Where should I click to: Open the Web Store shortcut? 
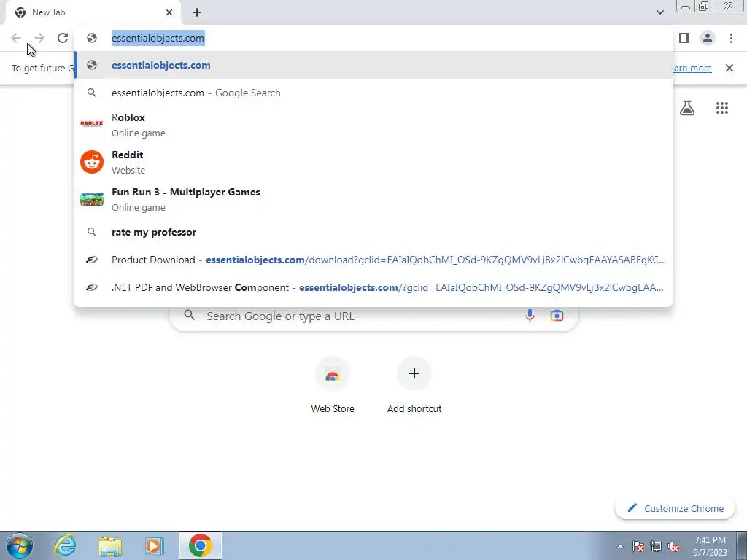(333, 385)
